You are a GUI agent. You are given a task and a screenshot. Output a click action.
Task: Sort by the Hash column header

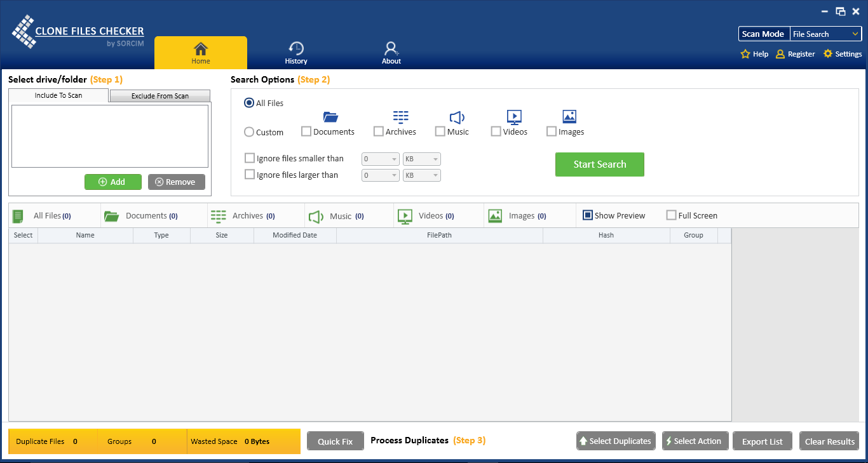click(x=606, y=236)
